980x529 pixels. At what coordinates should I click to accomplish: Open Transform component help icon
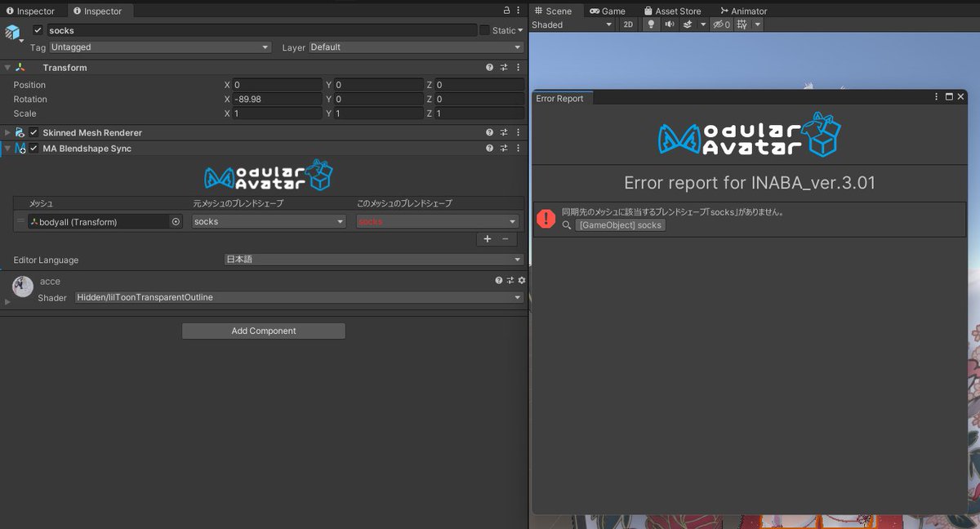[x=489, y=68]
